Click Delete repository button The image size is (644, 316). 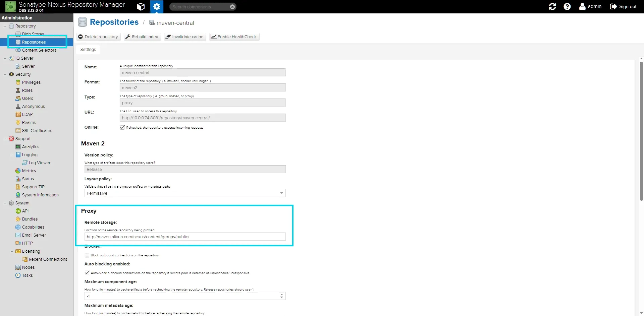(x=98, y=37)
